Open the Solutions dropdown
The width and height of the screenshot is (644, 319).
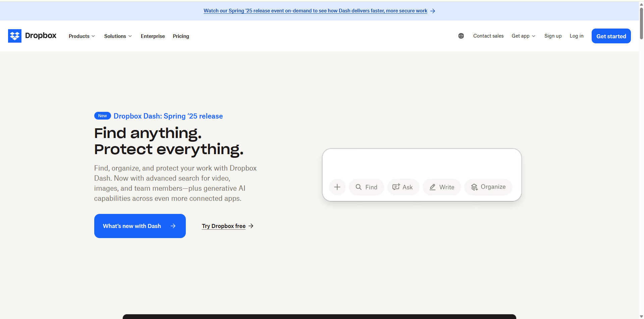click(x=118, y=36)
